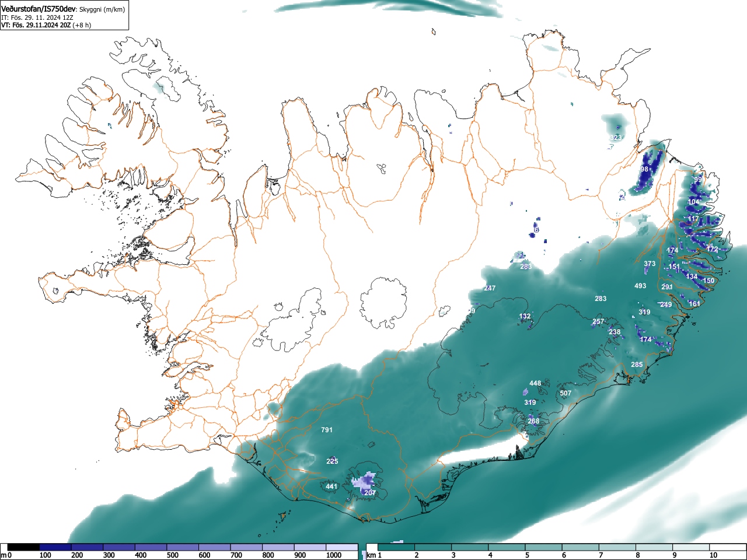Image resolution: width=747 pixels, height=560 pixels.
Task: Click the visibility value 238 on the map
Action: point(615,332)
